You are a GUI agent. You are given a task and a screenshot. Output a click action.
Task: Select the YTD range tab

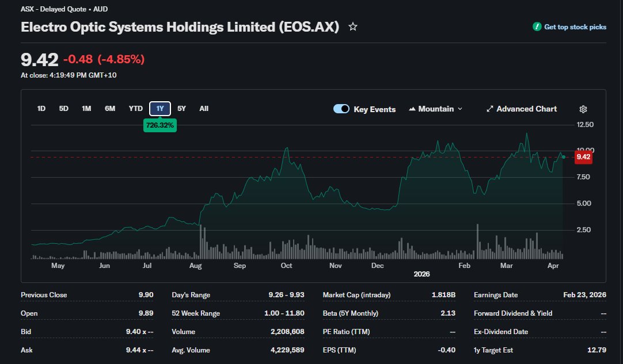(x=135, y=108)
